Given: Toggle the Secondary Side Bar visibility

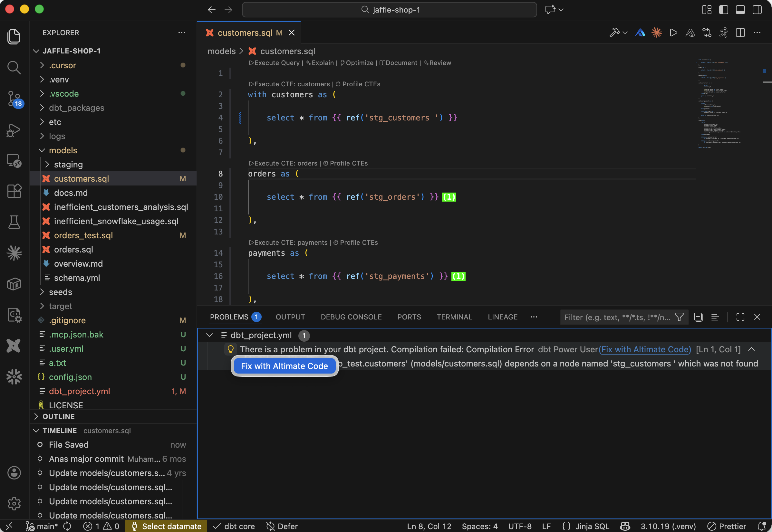Looking at the screenshot, I should tap(757, 10).
